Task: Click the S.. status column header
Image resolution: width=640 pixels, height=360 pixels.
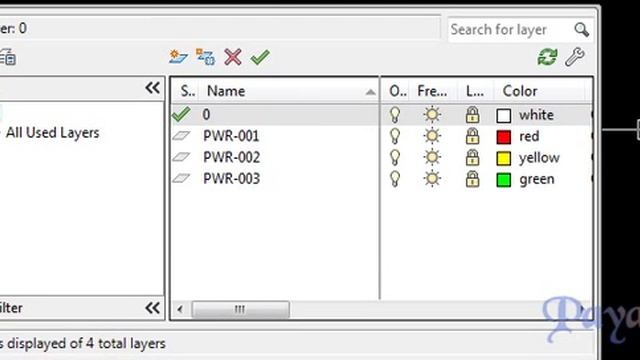Action: pyautogui.click(x=187, y=91)
